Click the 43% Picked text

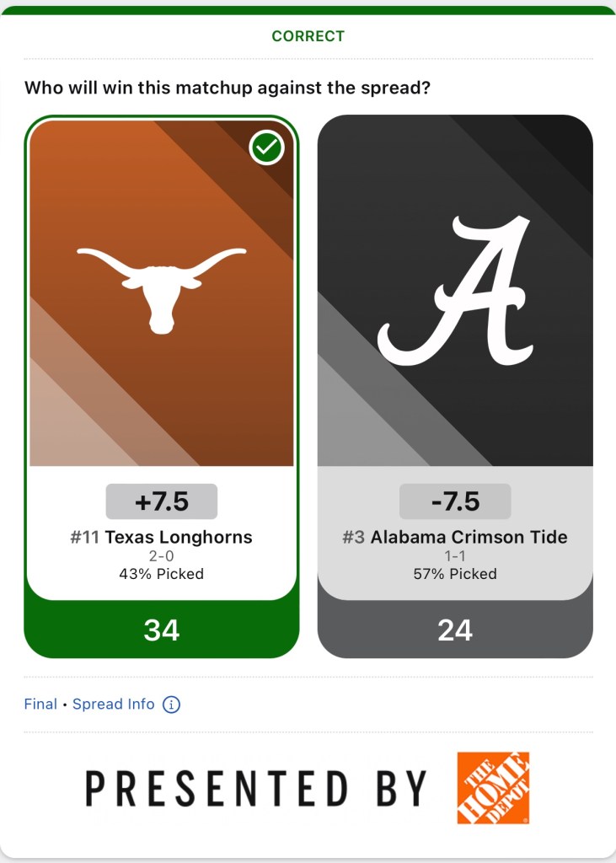tap(161, 574)
